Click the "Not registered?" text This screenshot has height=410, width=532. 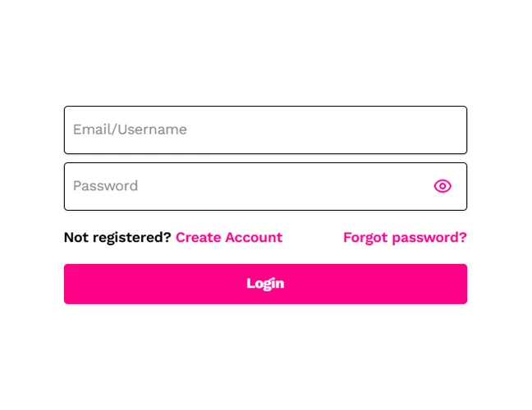coord(117,238)
